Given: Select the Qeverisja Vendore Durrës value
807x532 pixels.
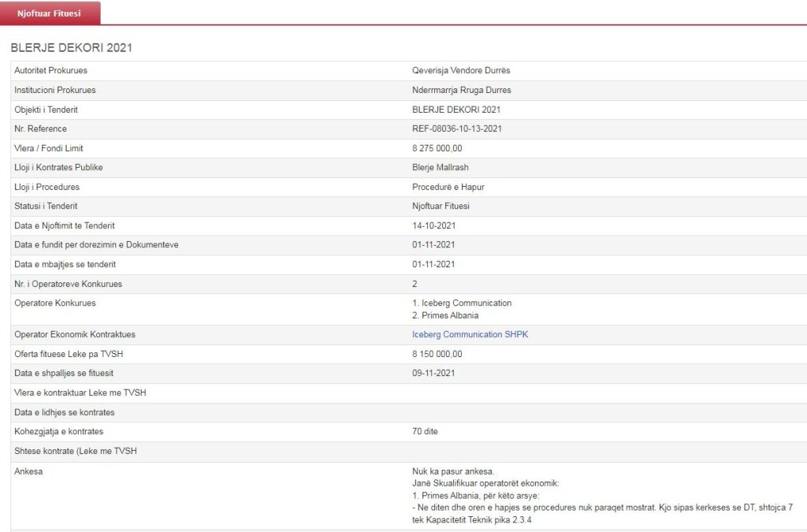Looking at the screenshot, I should coord(461,71).
